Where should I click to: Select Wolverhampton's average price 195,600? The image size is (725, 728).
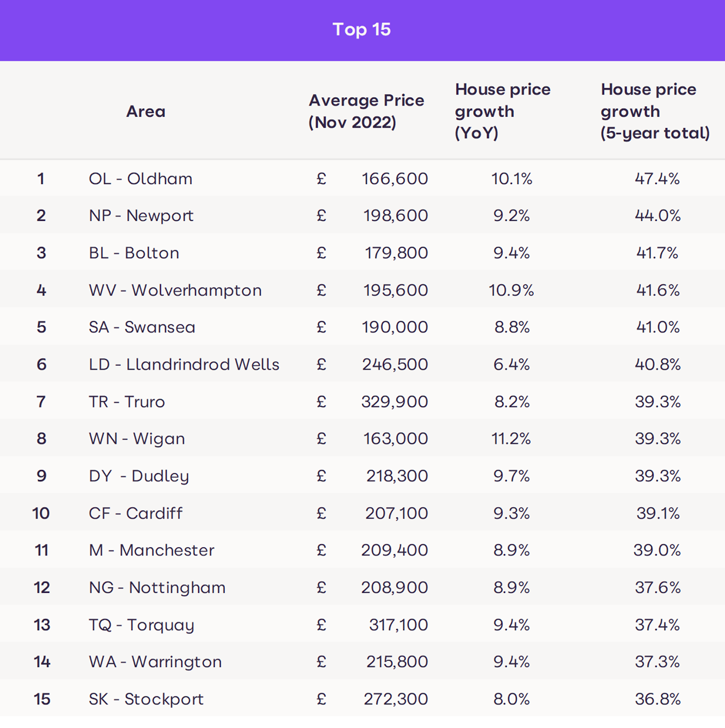pos(395,290)
